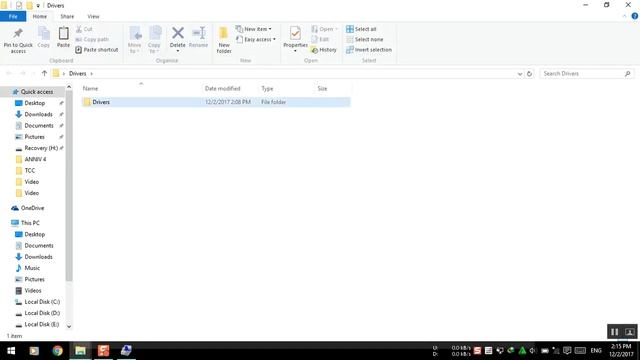Create a New folder from the ribbon
Image resolution: width=640 pixels, height=360 pixels.
(x=224, y=40)
